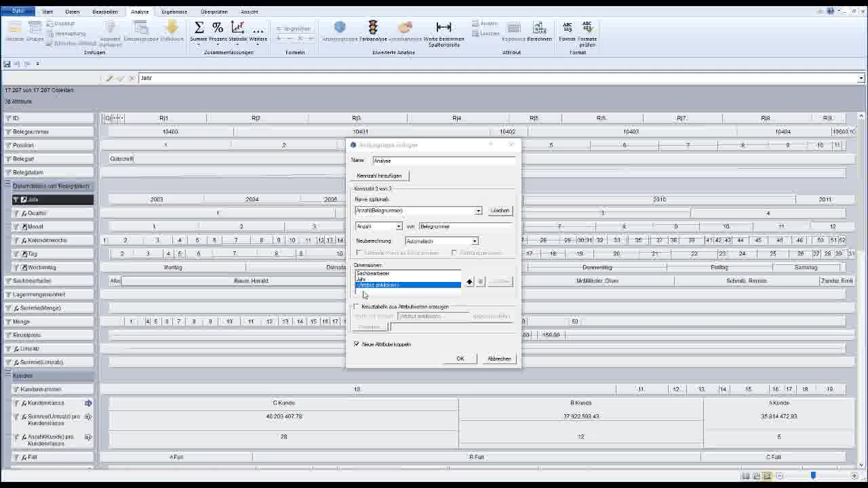Screen dimensions: 868x488
Task: Click the Analysegruppe icon in ribbon
Action: pyautogui.click(x=340, y=27)
